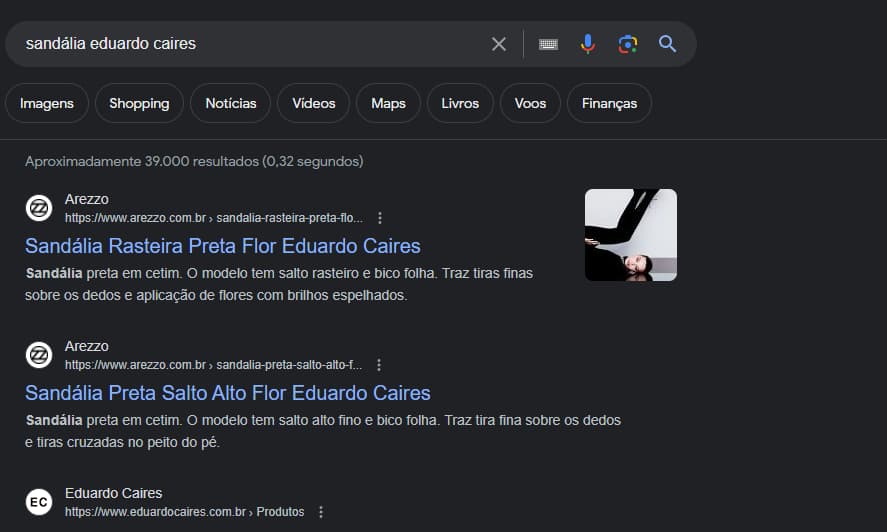Viewport: 887px width, 532px height.
Task: Open Sandália Preta Salto Alto Flor Eduardo Caires link
Action: coord(227,393)
